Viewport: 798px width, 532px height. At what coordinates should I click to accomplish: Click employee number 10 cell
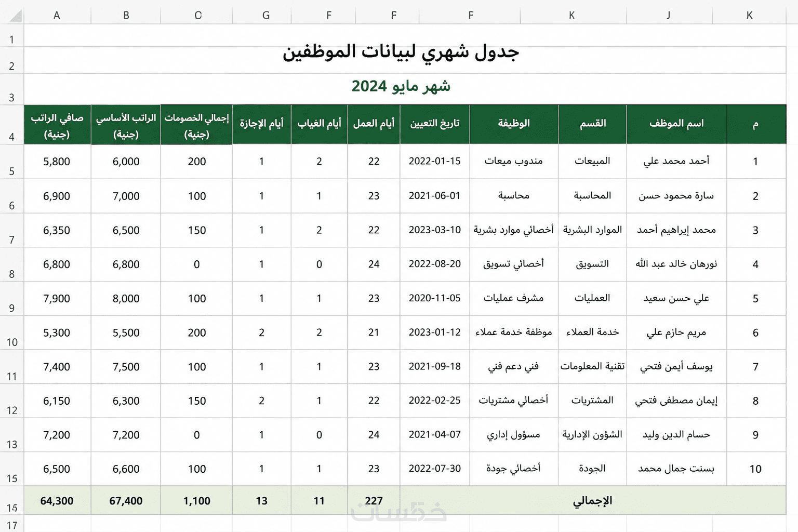coord(756,469)
